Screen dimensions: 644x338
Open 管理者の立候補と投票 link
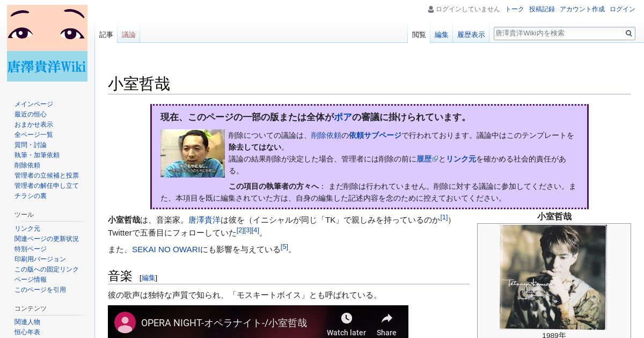pos(47,175)
